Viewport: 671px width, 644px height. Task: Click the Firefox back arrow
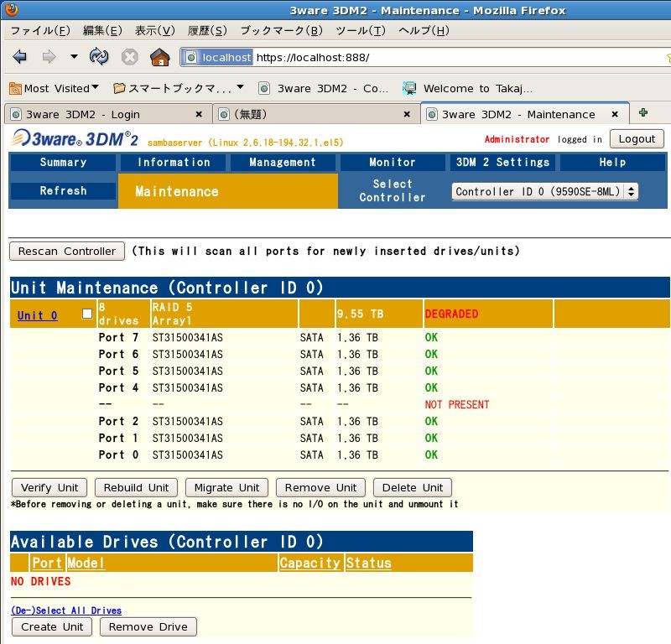coord(19,56)
